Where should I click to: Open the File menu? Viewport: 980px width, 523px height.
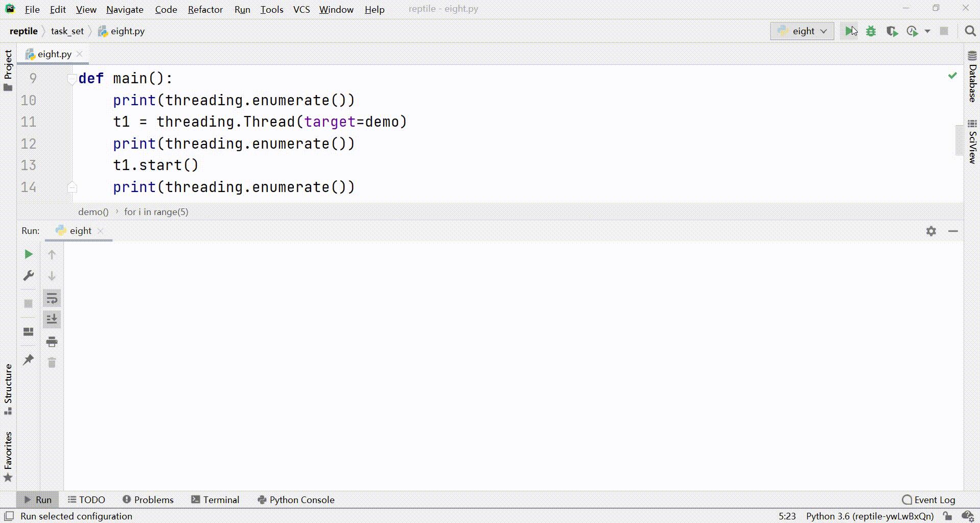[32, 9]
